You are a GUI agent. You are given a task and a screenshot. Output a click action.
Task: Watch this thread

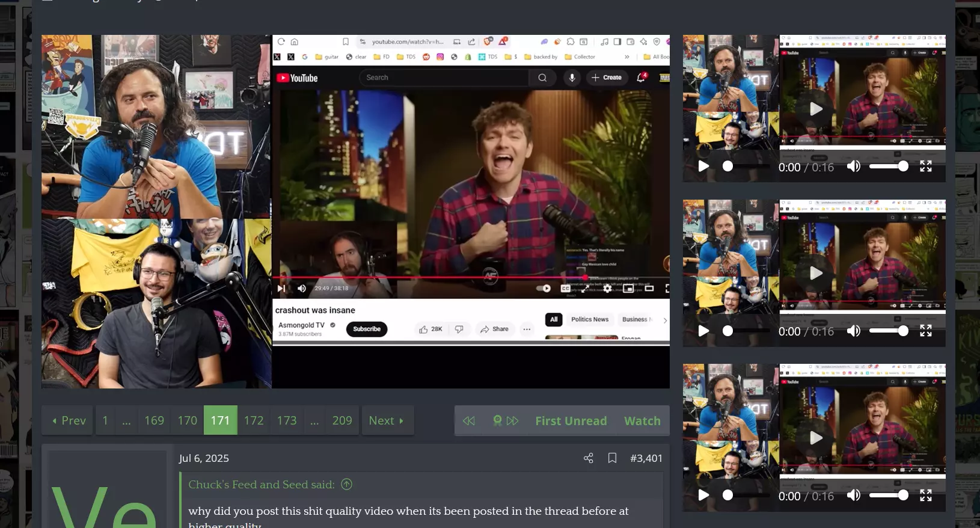pyautogui.click(x=642, y=421)
